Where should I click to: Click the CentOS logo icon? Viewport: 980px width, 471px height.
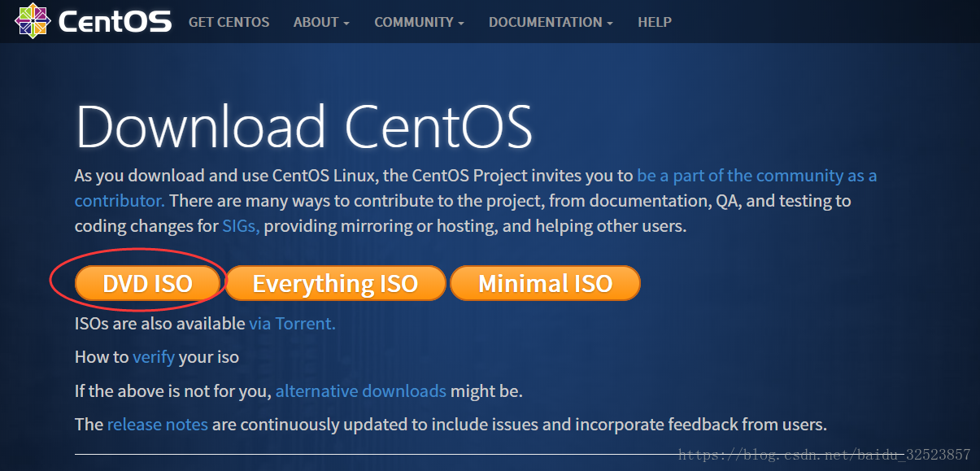tap(33, 21)
